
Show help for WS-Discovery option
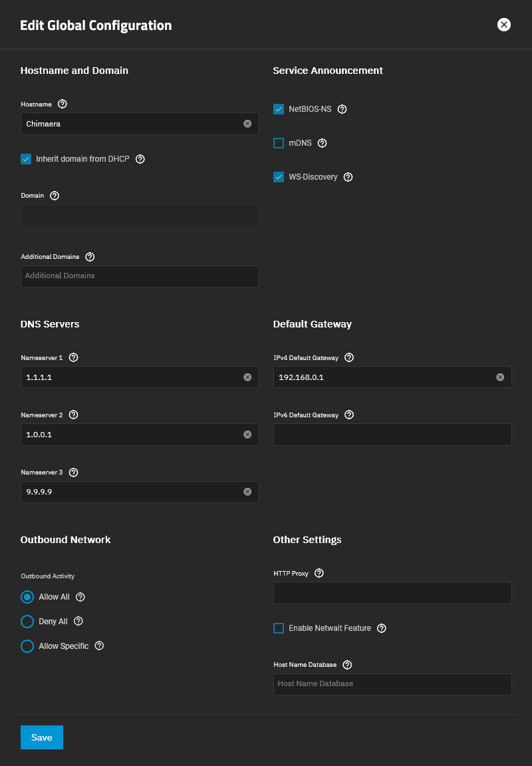[348, 177]
